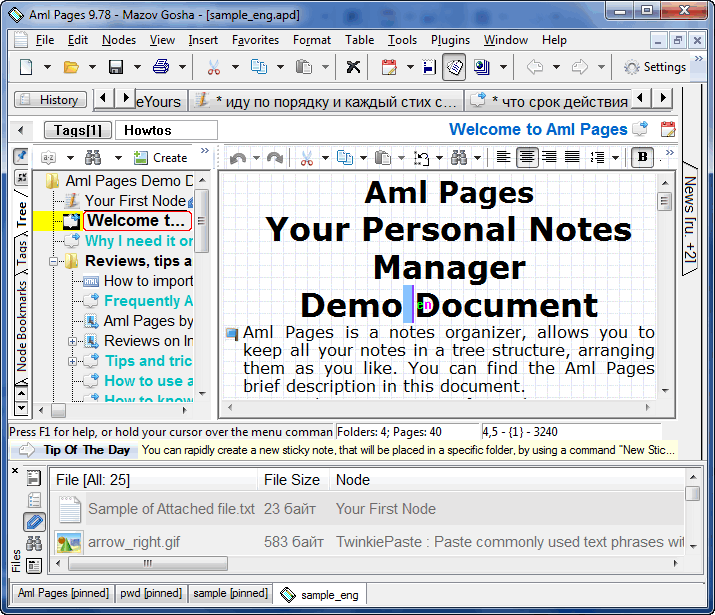The width and height of the screenshot is (715, 615).
Task: Expand main toolbar overflow chevron
Action: click(x=698, y=58)
